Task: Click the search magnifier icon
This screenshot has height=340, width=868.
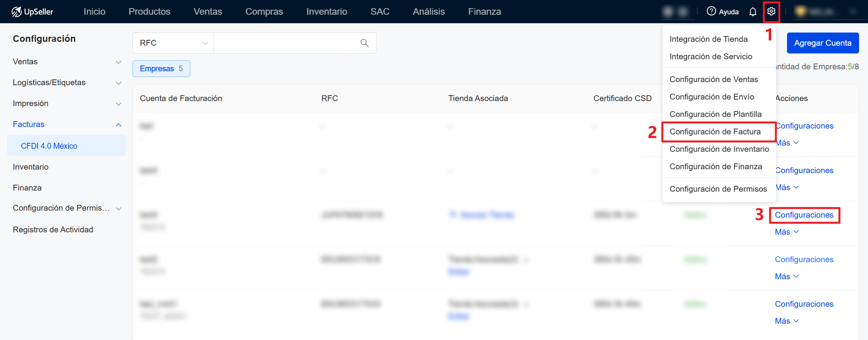Action: pyautogui.click(x=364, y=43)
